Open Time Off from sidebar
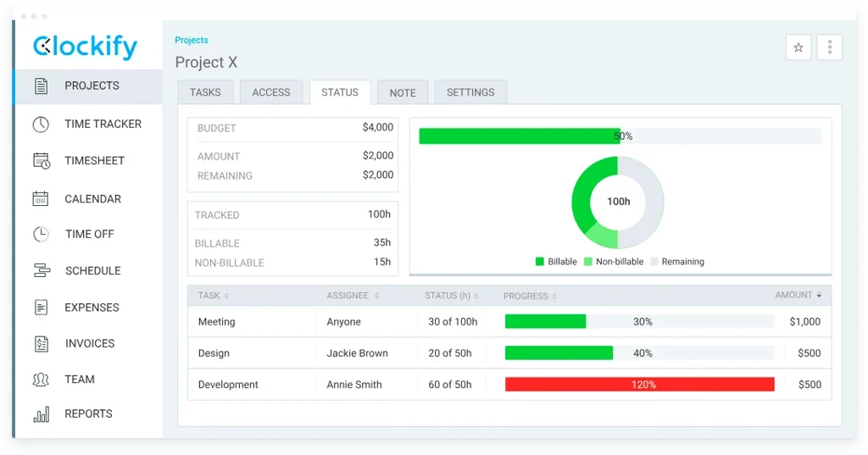The width and height of the screenshot is (868, 455). click(90, 234)
